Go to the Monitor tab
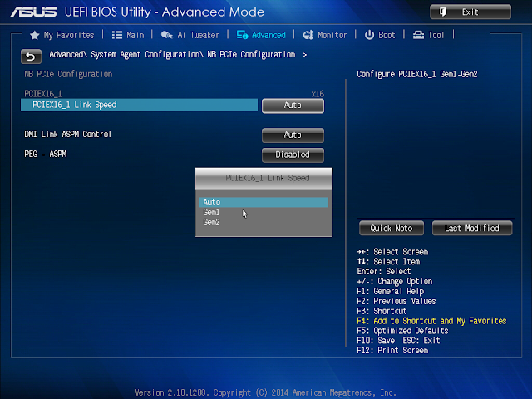This screenshot has width=532, height=399. 332,35
